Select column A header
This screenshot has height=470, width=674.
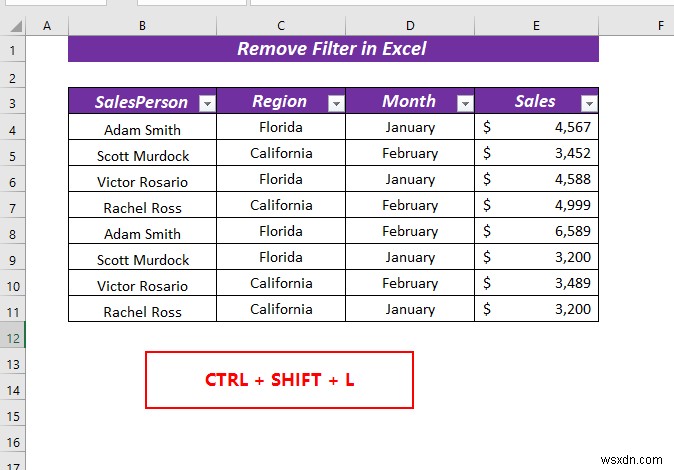point(47,26)
